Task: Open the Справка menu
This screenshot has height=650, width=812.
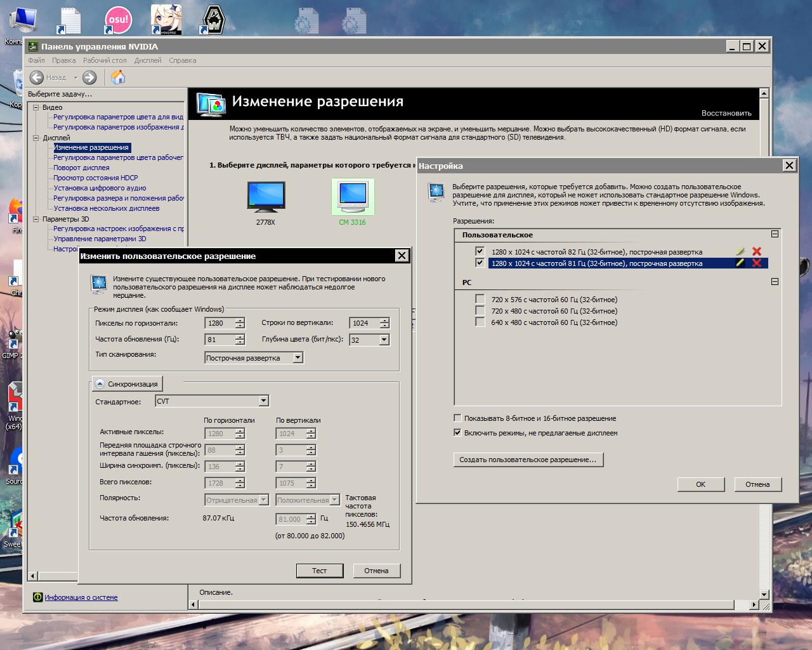Action: pos(182,61)
